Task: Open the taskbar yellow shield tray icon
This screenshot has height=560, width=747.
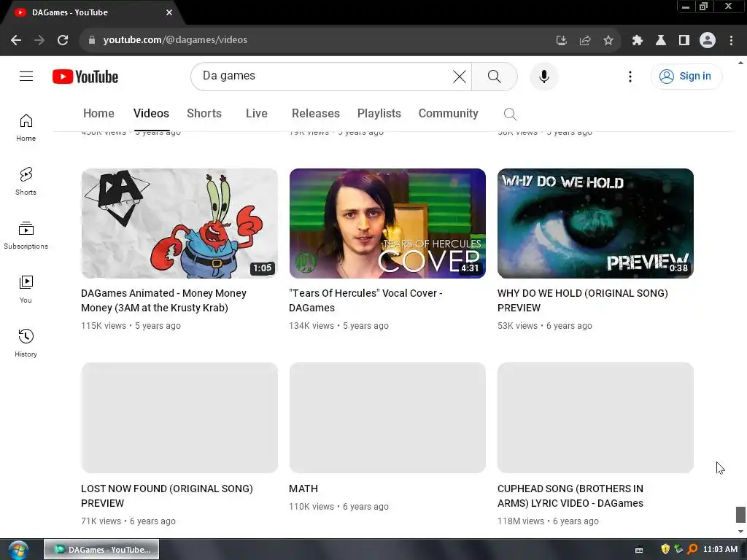Action: [x=665, y=550]
